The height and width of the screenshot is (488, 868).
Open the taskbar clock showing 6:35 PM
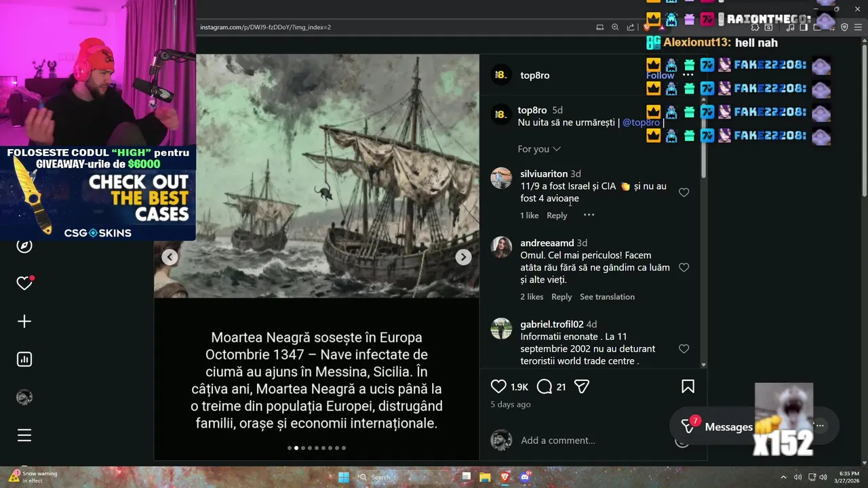pyautogui.click(x=848, y=477)
